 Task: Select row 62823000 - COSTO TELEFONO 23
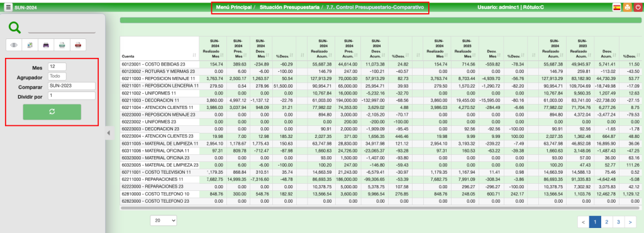pyautogui.click(x=380, y=201)
